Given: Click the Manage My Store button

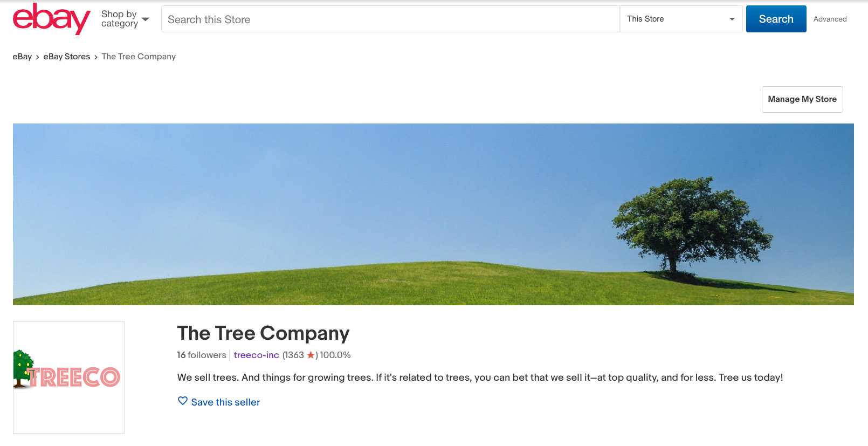Looking at the screenshot, I should pos(802,99).
